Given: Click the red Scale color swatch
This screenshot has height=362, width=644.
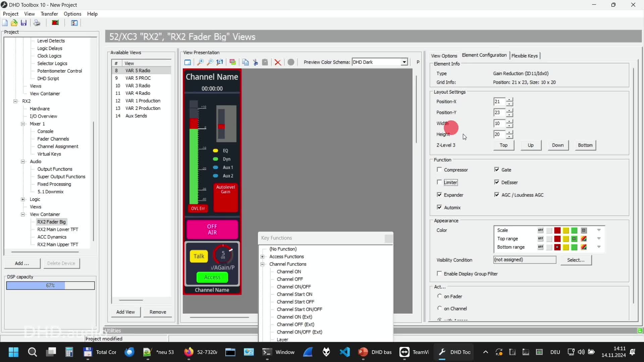Looking at the screenshot, I should [557, 231].
